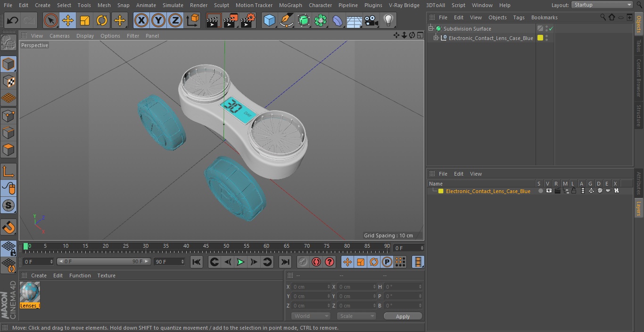Click the object's yellow layer swatch
The image size is (644, 332).
tap(540, 38)
